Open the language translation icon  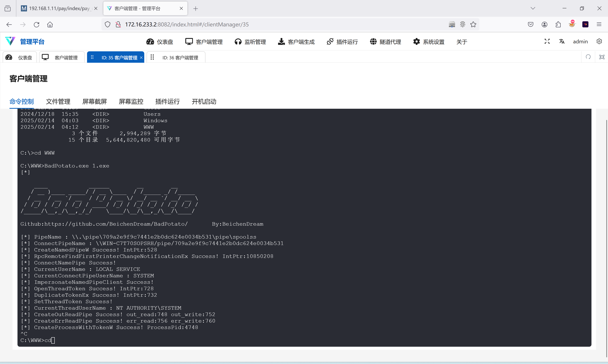[x=562, y=41]
